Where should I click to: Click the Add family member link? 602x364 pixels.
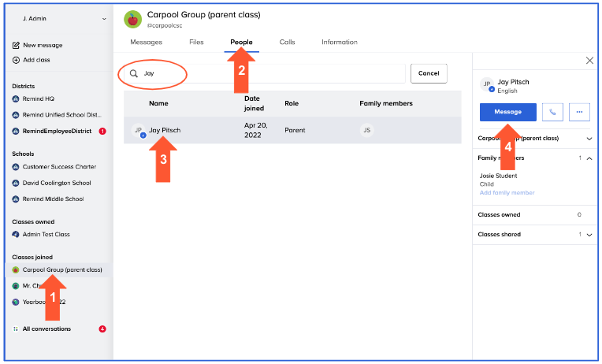507,193
